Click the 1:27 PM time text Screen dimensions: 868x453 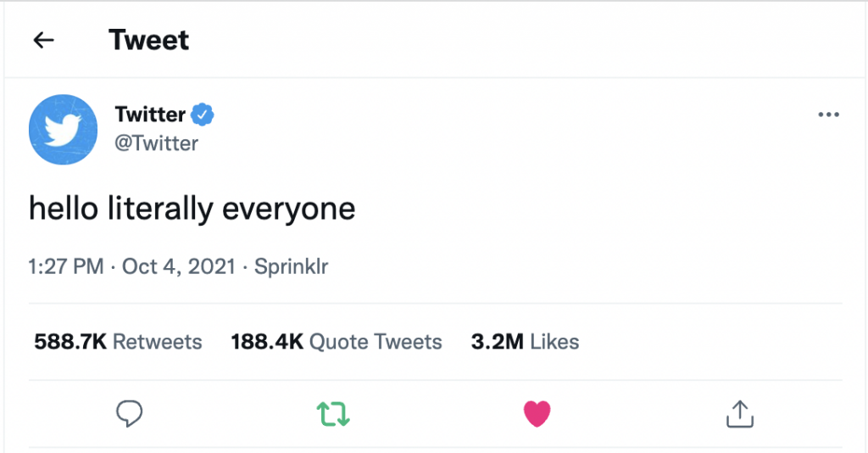click(x=66, y=267)
